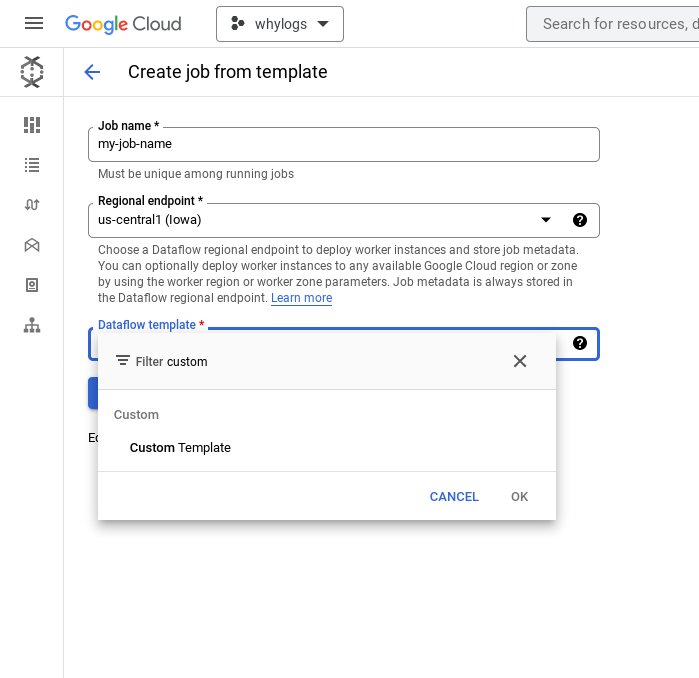Open the Jobs list sidebar icon
Screen dimensions: 699x678
pyautogui.click(x=32, y=165)
